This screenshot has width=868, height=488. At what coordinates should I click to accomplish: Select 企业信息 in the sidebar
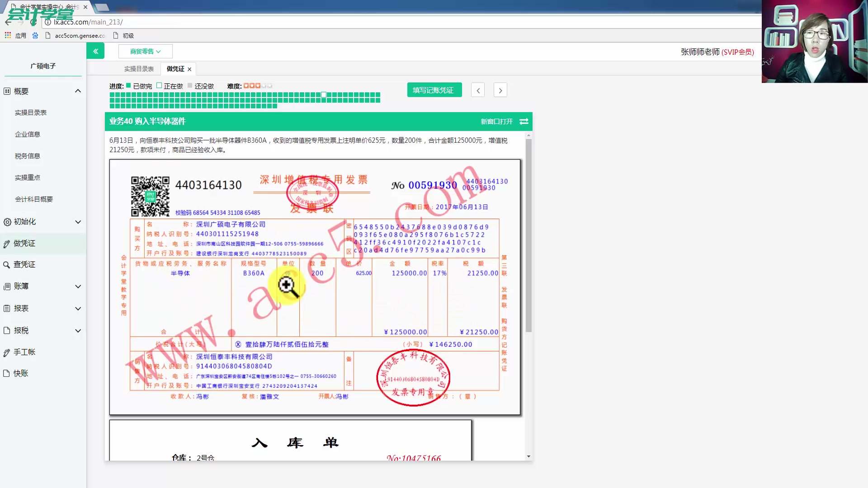pyautogui.click(x=28, y=135)
